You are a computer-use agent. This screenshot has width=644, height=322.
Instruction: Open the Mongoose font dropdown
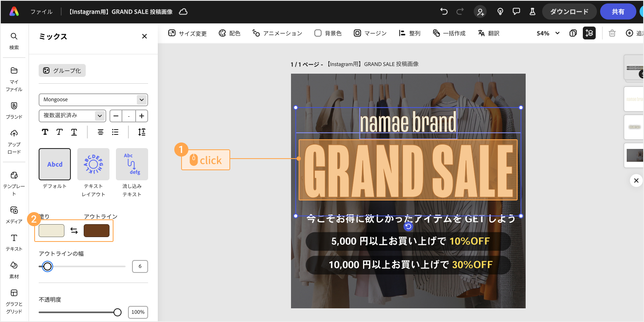[x=93, y=99]
